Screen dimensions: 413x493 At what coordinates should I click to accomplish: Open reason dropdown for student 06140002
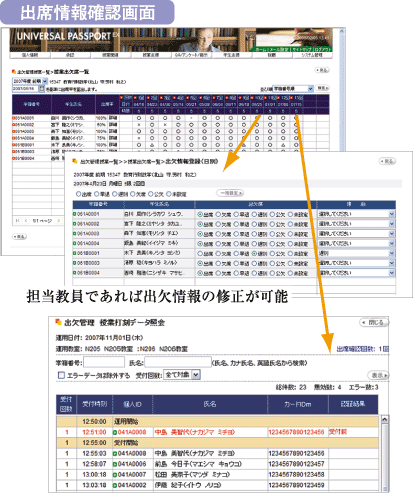point(356,224)
